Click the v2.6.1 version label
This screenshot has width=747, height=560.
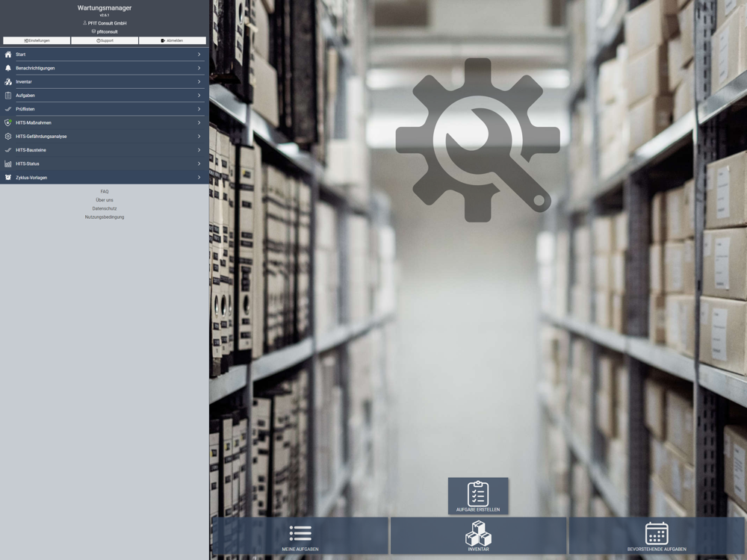pos(105,15)
